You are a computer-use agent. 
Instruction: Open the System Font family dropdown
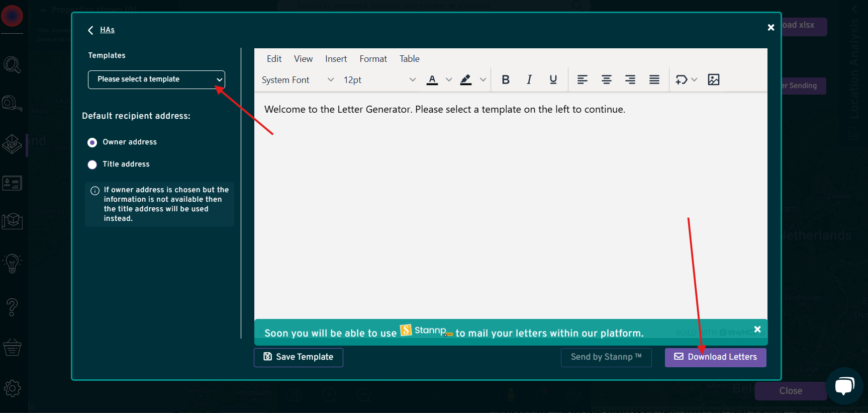coord(298,79)
